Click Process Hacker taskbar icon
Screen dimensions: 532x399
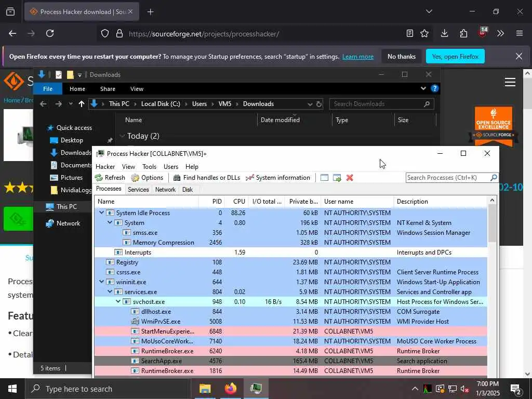pyautogui.click(x=256, y=389)
